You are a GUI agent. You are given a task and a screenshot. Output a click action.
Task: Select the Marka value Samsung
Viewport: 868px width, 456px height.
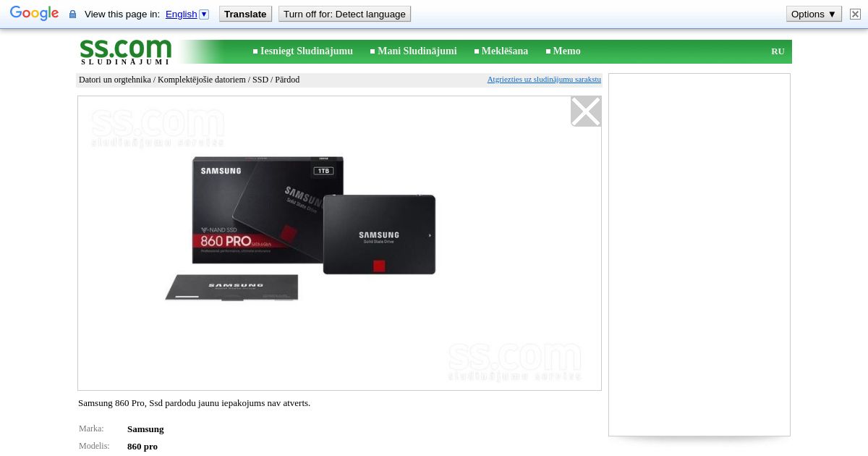pyautogui.click(x=145, y=429)
